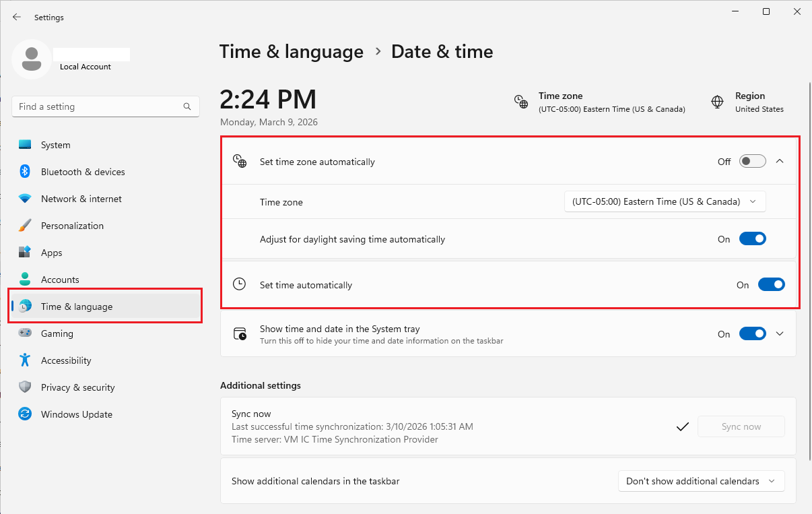Click the Monday, March 9, 2026 date text
This screenshot has width=812, height=514.
pyautogui.click(x=269, y=123)
